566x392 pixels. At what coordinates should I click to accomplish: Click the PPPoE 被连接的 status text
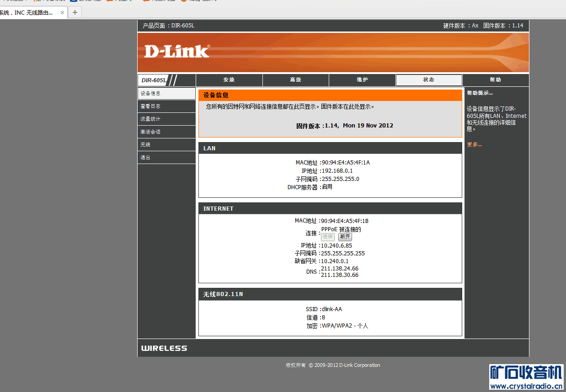point(341,229)
